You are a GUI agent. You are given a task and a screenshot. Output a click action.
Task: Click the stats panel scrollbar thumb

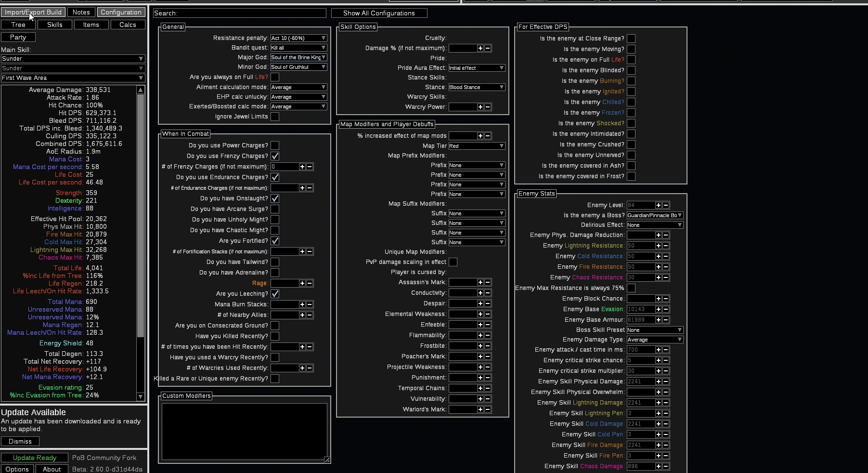click(141, 215)
